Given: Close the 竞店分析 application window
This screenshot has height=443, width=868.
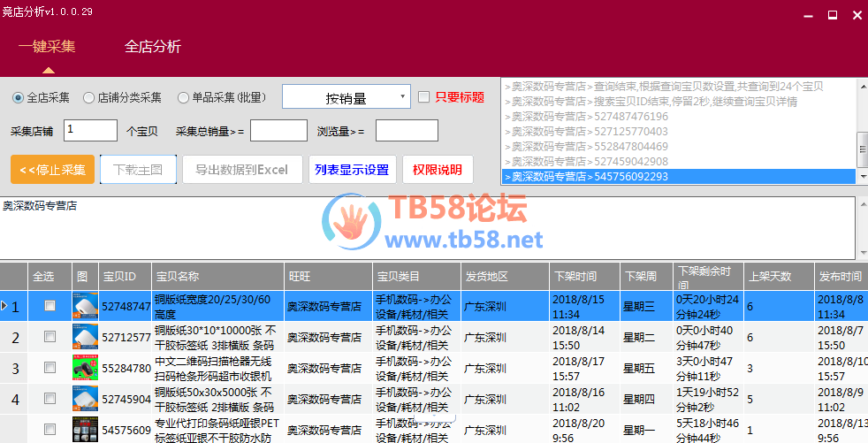Looking at the screenshot, I should (855, 15).
